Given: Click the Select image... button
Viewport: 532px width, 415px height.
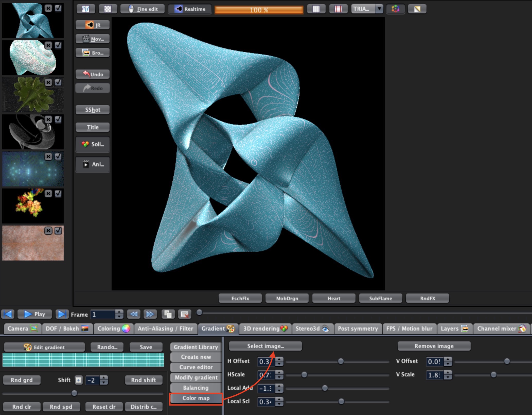Looking at the screenshot, I should pyautogui.click(x=265, y=346).
